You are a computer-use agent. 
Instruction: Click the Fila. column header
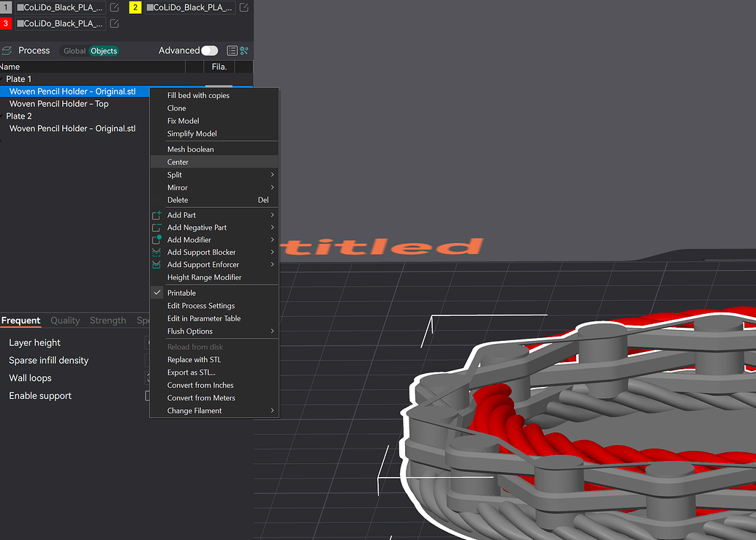(x=219, y=67)
